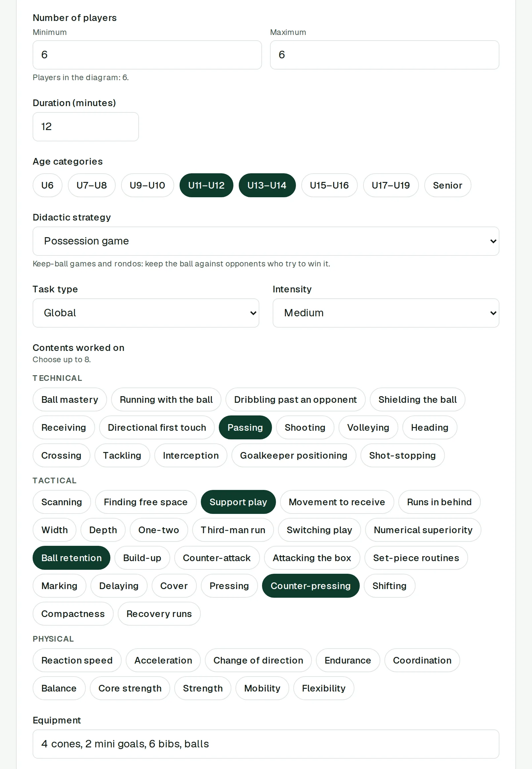Select the Senior age category
The height and width of the screenshot is (769, 532).
(448, 185)
